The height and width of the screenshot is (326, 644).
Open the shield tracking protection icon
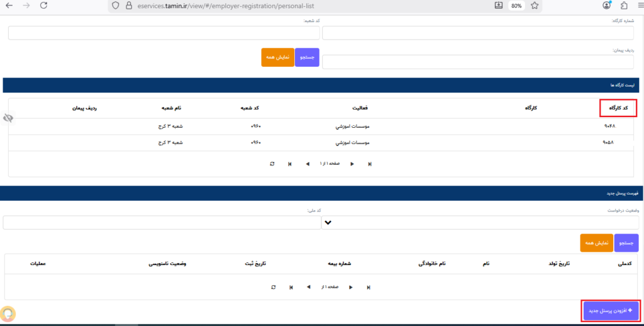116,6
